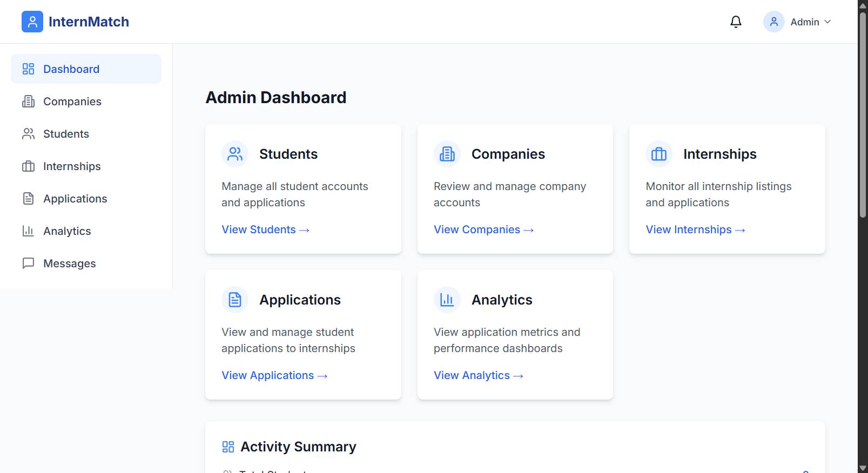Screen dimensions: 868x473
Task: Click the View Analytics link
Action: click(478, 375)
